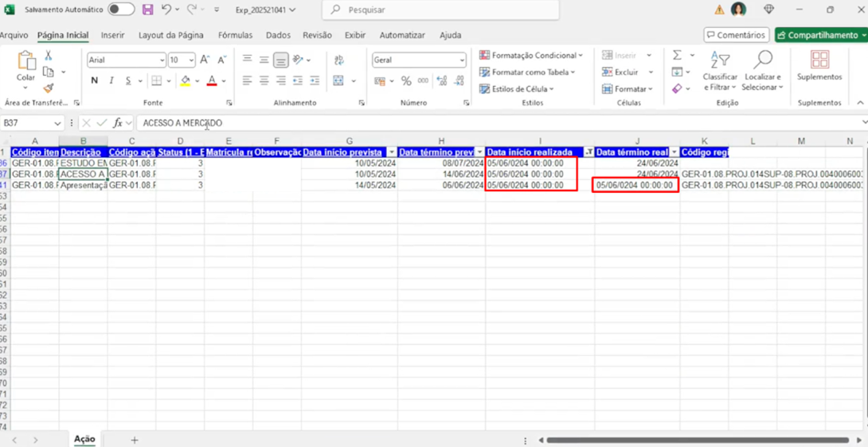Expand the Geral number format dropdown
This screenshot has width=868, height=447.
tap(462, 60)
